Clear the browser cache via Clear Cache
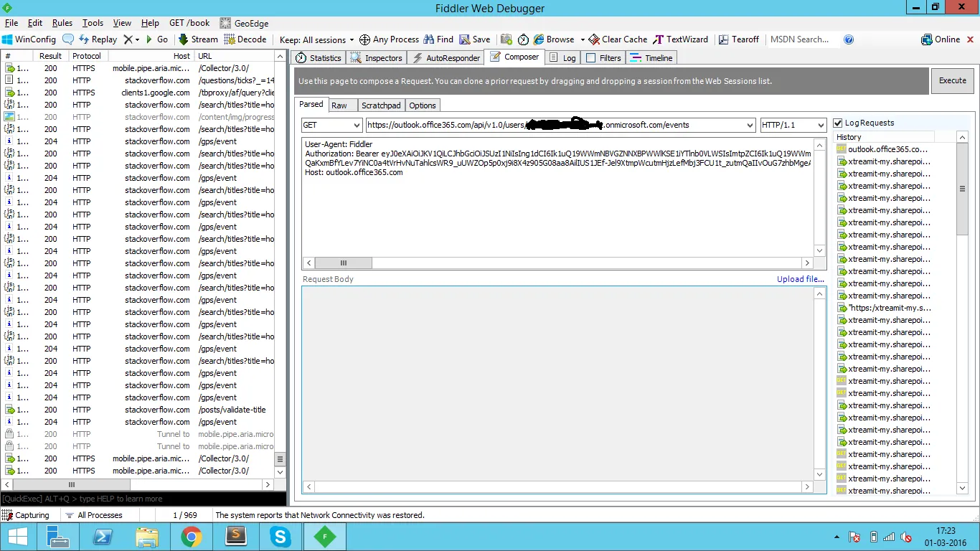Viewport: 980px width, 551px height. [x=618, y=39]
